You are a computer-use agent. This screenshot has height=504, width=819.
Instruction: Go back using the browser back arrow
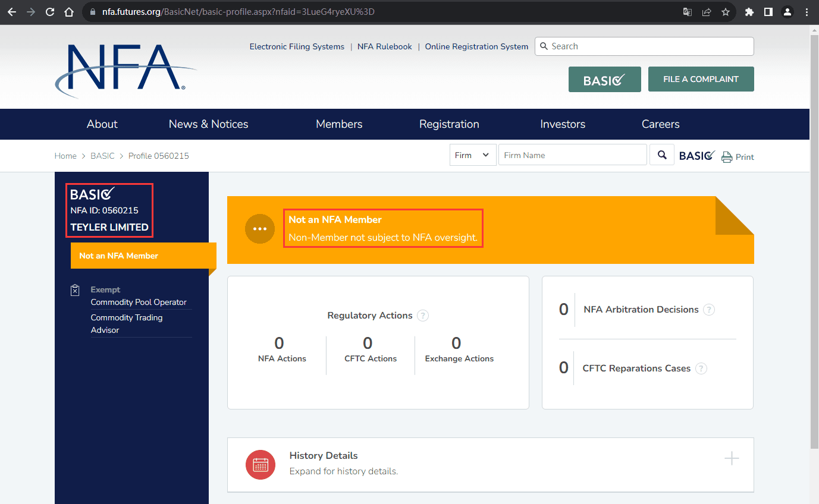tap(12, 12)
